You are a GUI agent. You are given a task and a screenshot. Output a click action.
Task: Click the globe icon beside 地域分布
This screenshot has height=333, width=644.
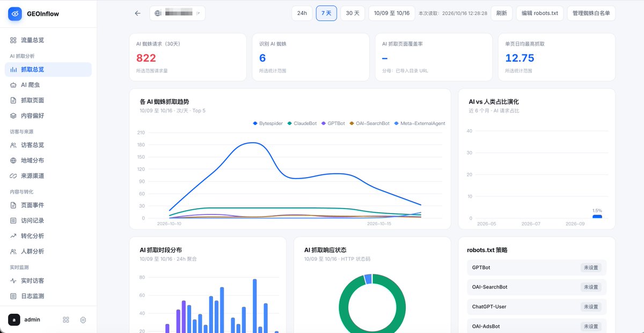click(13, 160)
